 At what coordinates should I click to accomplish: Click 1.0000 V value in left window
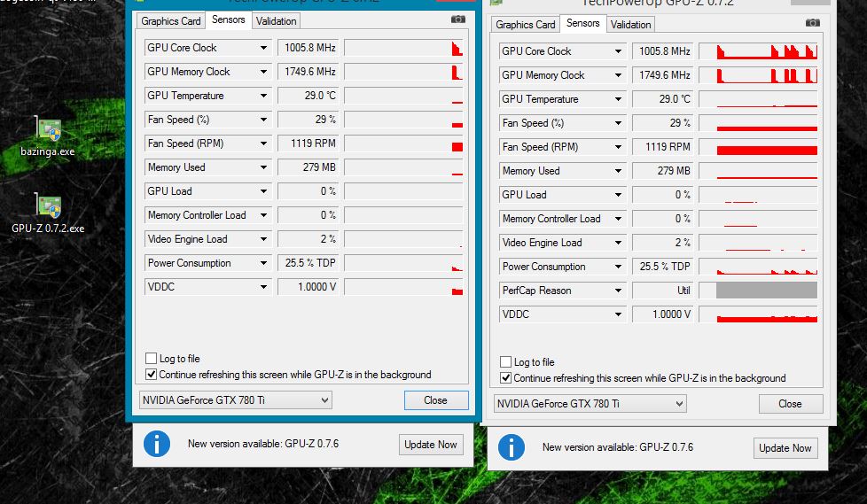tap(308, 287)
